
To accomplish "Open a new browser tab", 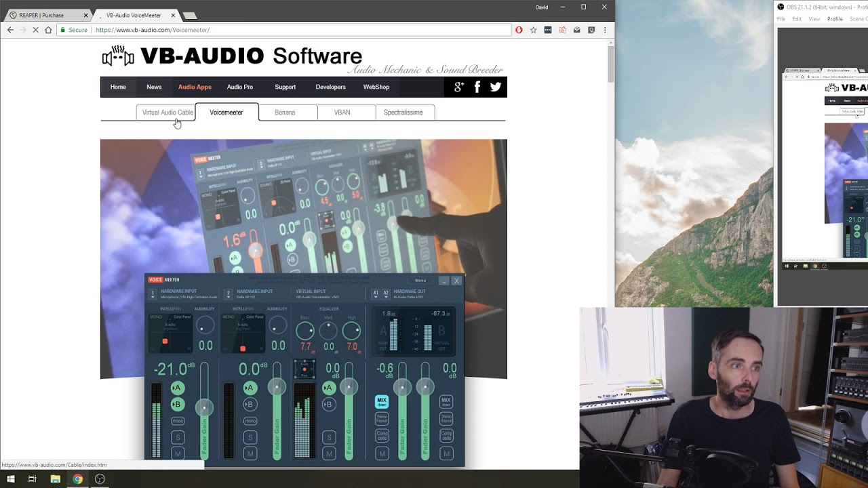I will tap(190, 15).
